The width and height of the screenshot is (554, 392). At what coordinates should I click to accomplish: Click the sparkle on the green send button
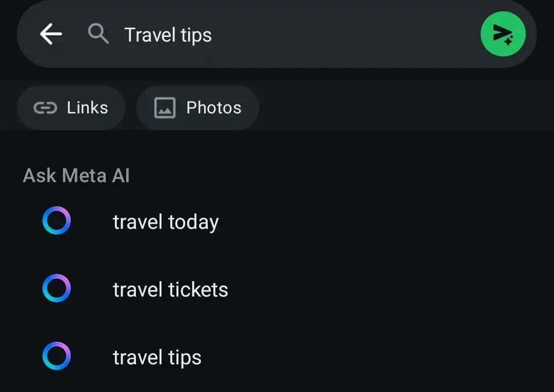coord(508,42)
